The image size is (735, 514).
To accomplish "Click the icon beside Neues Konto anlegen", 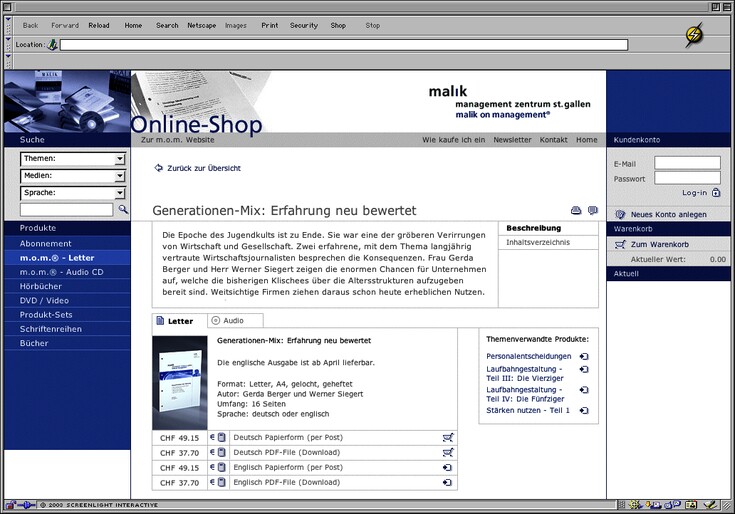I will 620,214.
